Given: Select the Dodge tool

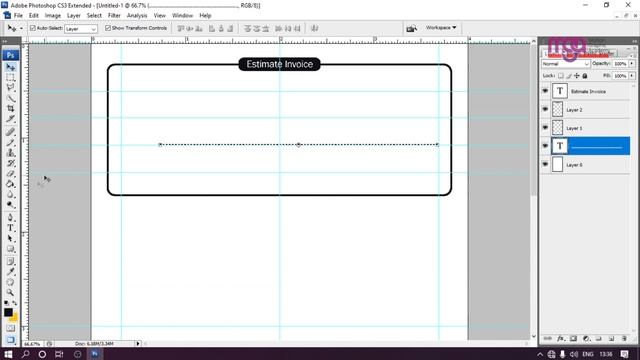Looking at the screenshot, I should pyautogui.click(x=11, y=204).
